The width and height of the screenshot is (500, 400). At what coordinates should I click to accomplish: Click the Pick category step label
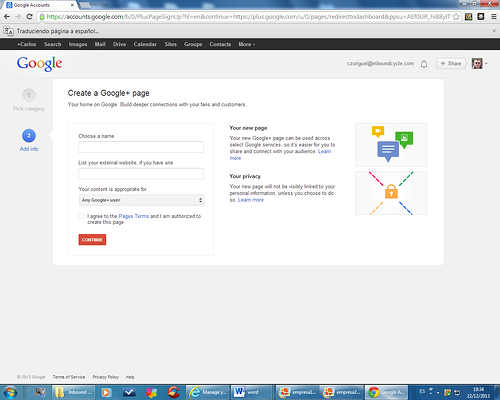point(29,109)
